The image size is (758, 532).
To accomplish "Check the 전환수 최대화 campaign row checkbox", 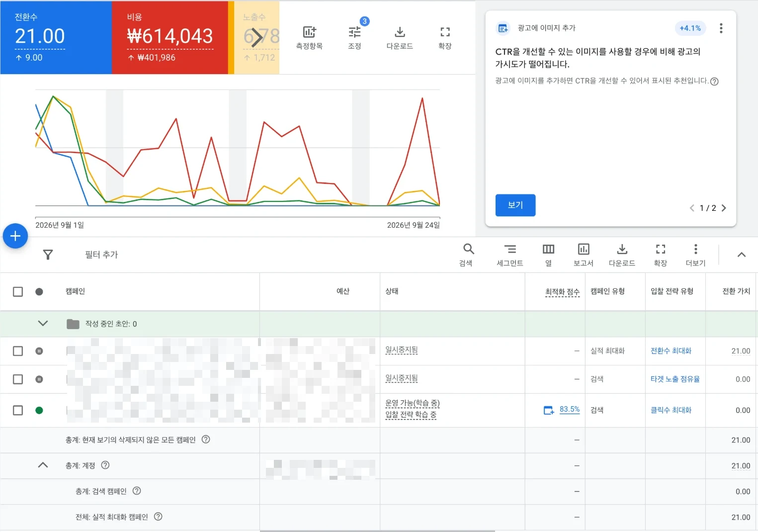I will coord(18,351).
